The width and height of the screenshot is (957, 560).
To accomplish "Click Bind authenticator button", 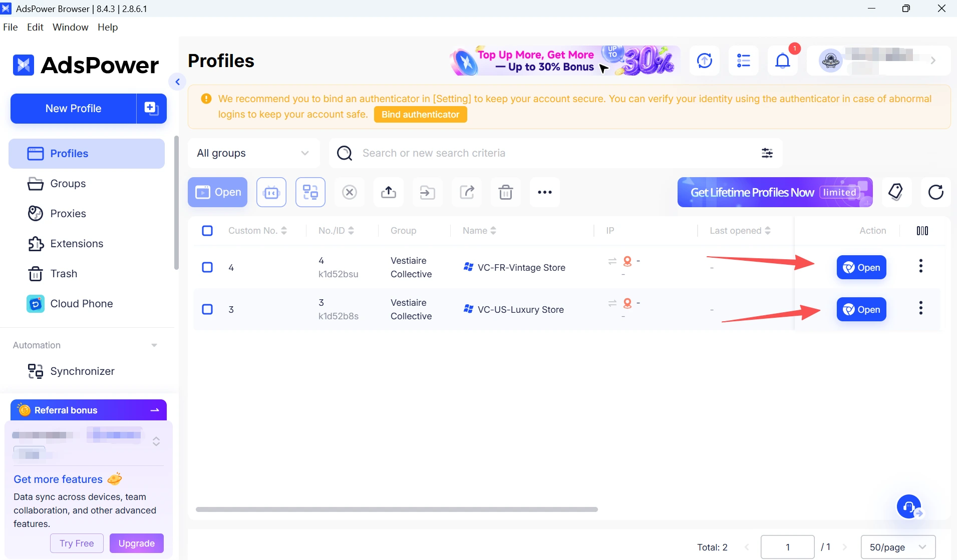I will (421, 115).
